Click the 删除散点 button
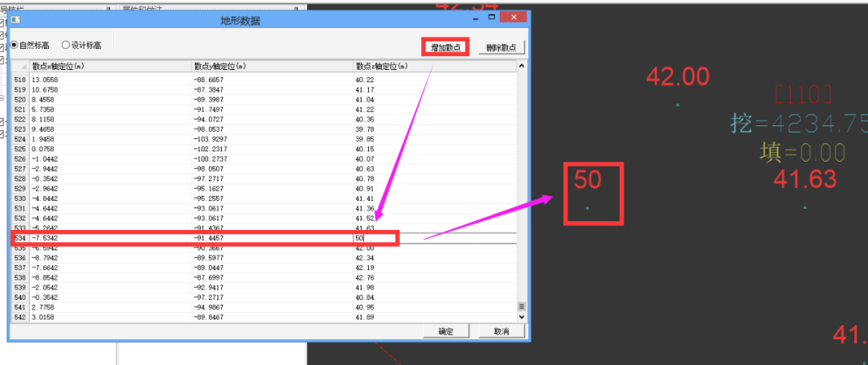Image resolution: width=868 pixels, height=365 pixels. click(502, 47)
